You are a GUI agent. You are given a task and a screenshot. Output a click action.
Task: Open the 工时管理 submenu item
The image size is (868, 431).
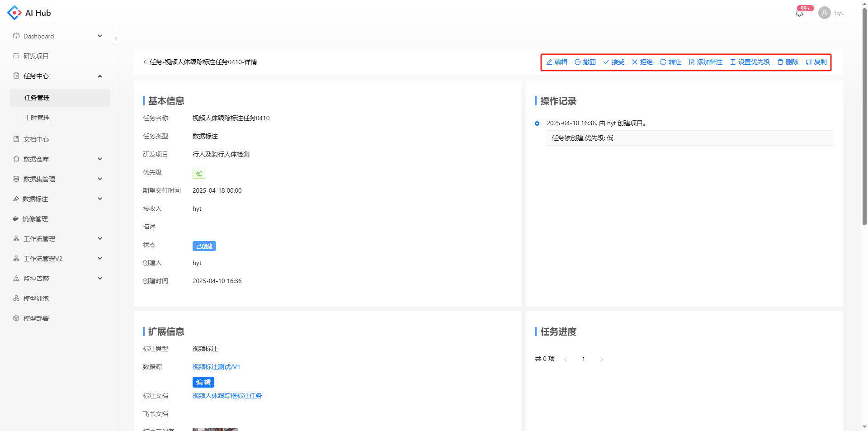[x=60, y=118]
